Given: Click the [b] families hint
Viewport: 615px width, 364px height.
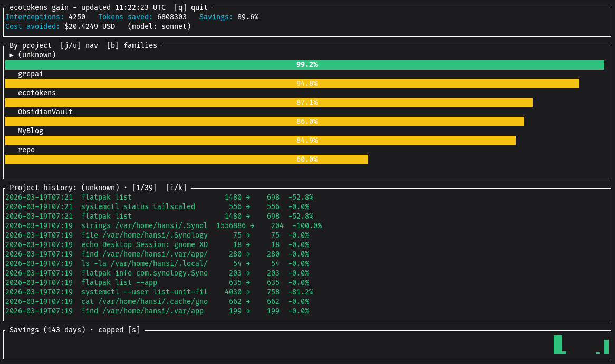Looking at the screenshot, I should point(132,45).
